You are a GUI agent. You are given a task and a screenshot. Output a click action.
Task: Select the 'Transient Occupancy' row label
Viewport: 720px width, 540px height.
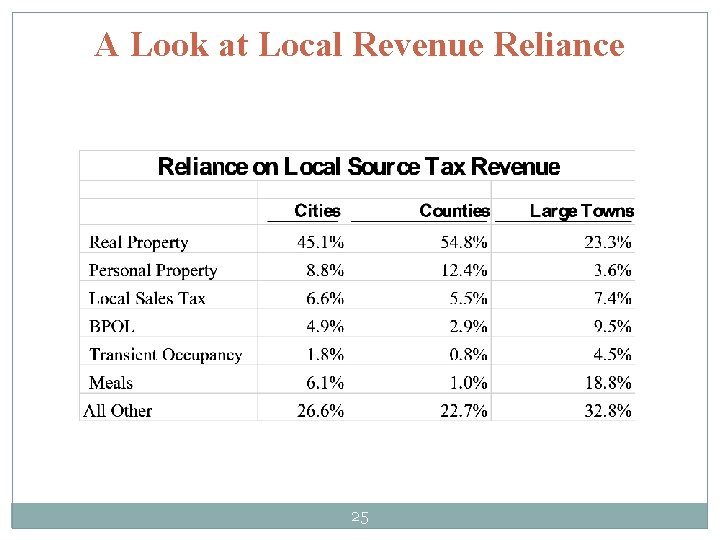click(166, 355)
